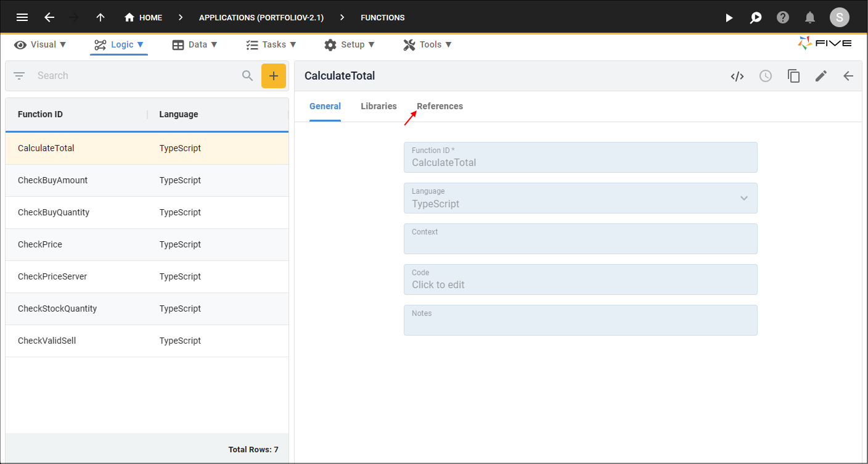Open the history clock icon
868x464 pixels.
click(766, 76)
